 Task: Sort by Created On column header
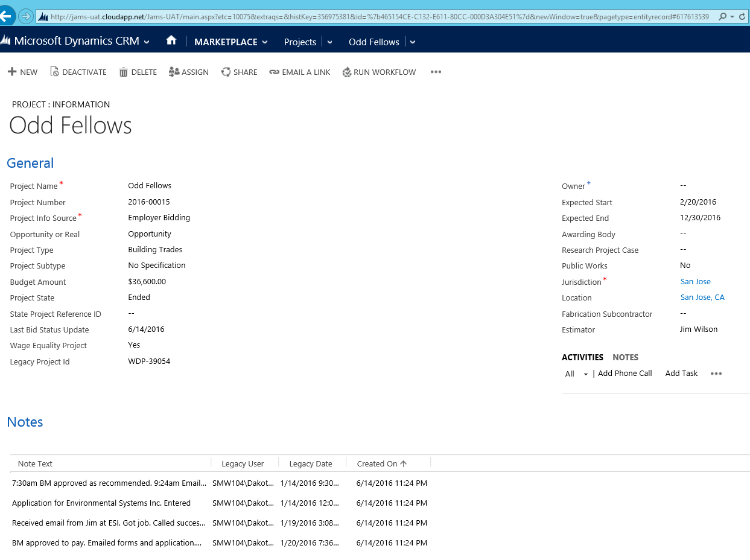[382, 463]
